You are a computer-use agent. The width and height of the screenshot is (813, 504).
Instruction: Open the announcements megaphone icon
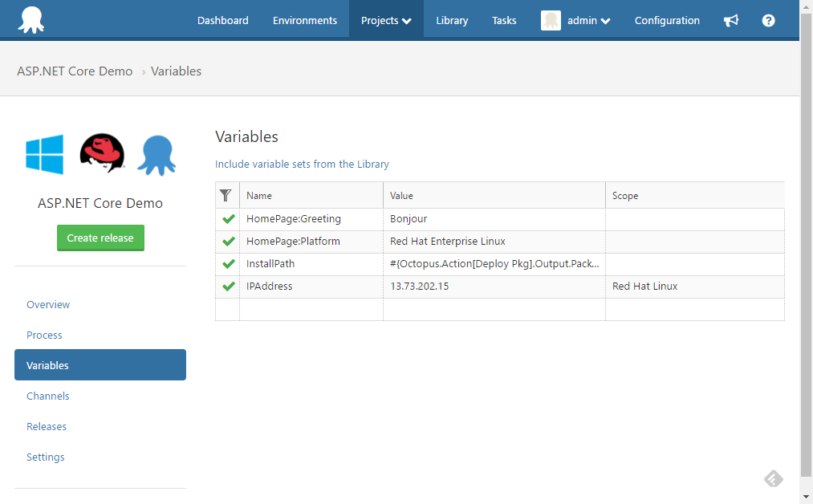731,21
